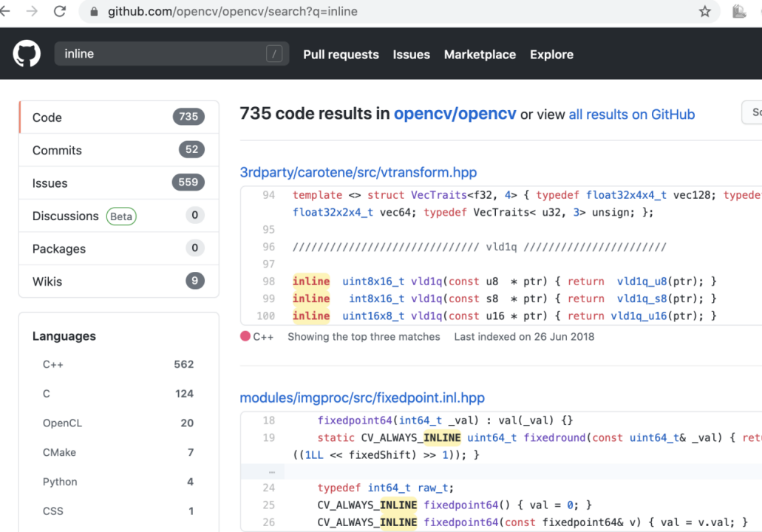The image size is (762, 532).
Task: Click the red C++ language dot
Action: point(245,336)
